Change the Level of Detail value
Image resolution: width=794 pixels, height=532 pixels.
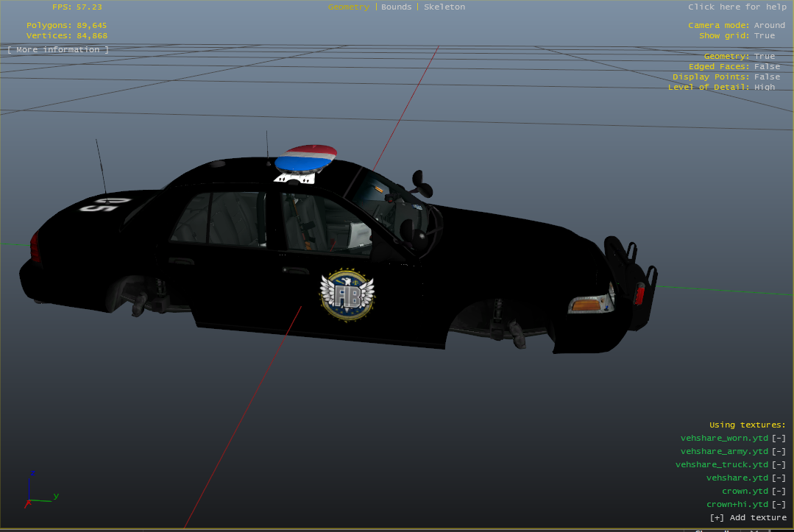(x=764, y=87)
